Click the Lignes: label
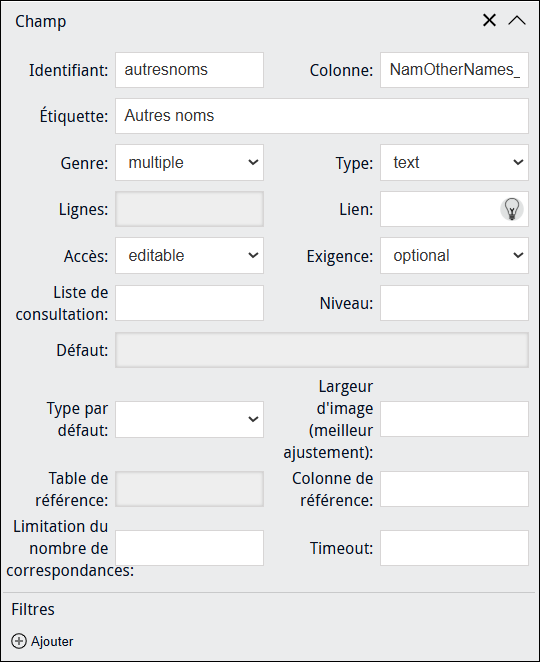 84,209
